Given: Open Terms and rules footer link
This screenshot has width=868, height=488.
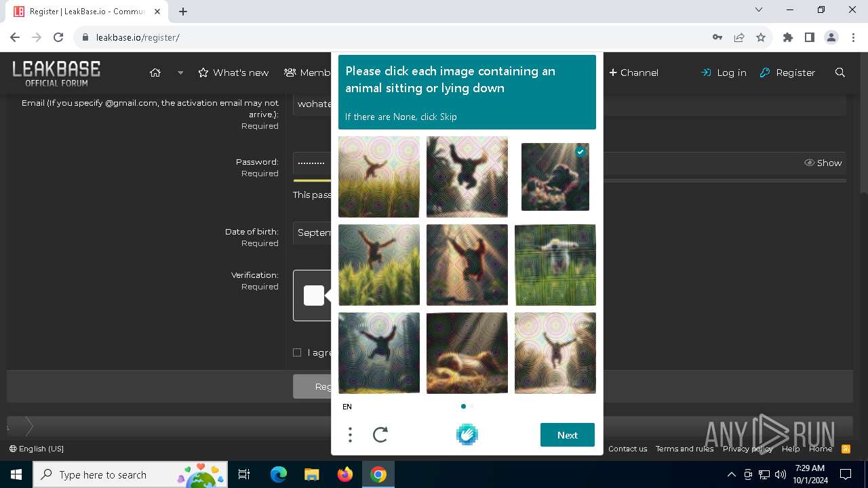Looking at the screenshot, I should pos(684,449).
